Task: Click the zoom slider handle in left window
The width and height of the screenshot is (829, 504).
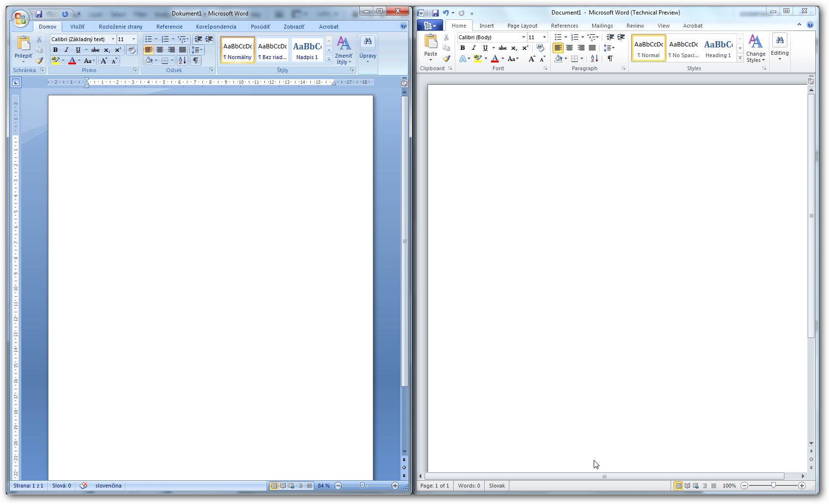Action: click(362, 486)
